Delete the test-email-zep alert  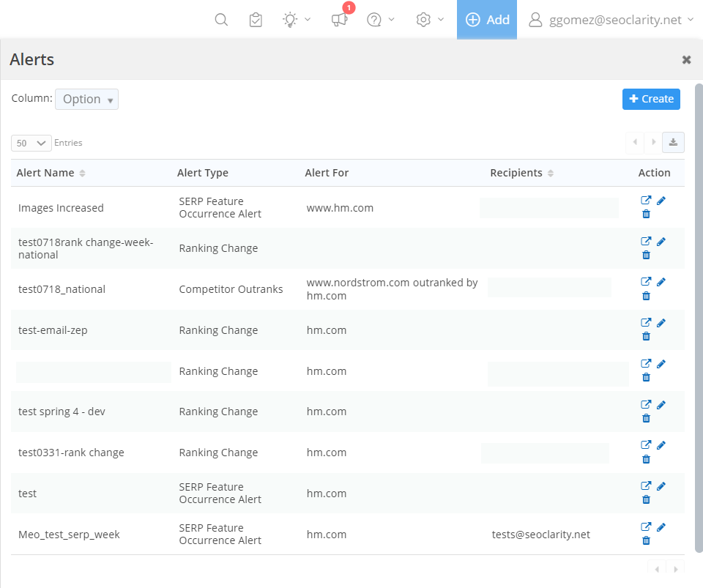click(x=646, y=336)
